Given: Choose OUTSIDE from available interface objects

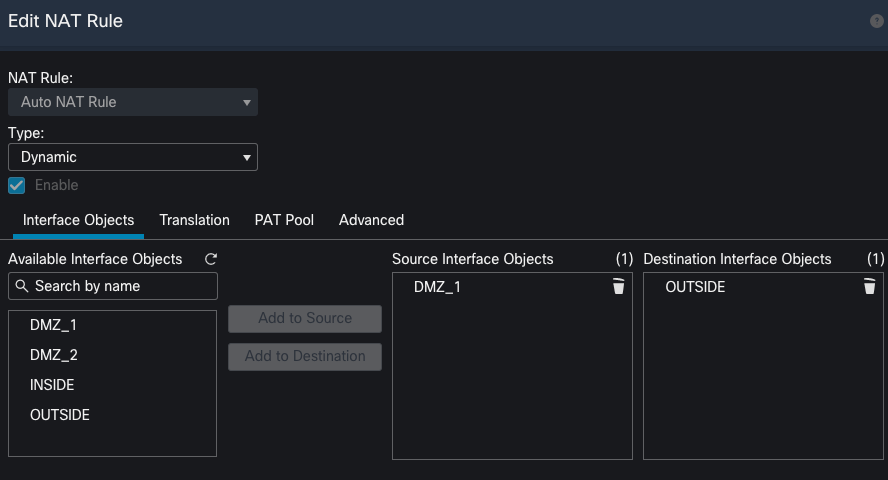Looking at the screenshot, I should [112, 415].
